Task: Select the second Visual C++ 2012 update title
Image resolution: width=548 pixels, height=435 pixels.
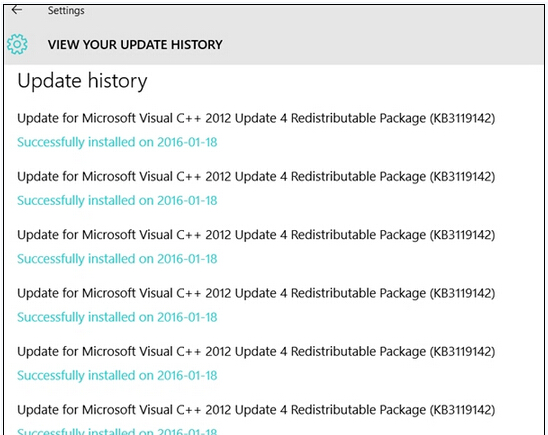Action: [x=256, y=177]
